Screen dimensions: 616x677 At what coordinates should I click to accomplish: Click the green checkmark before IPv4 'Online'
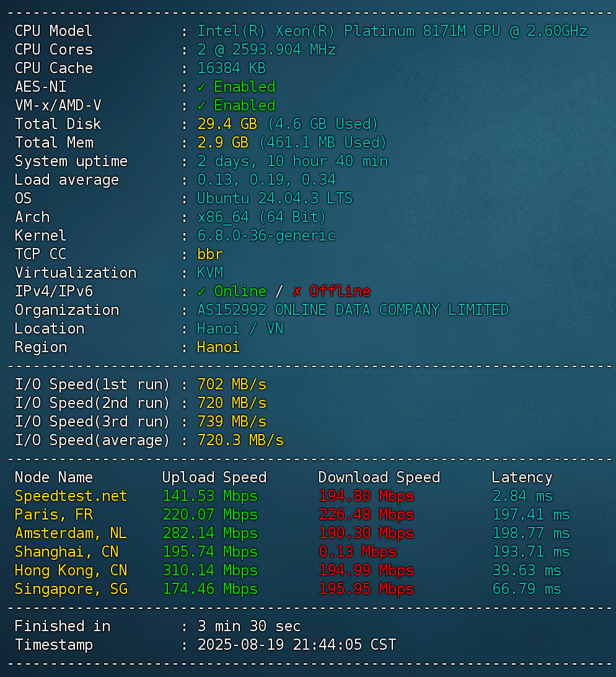(201, 292)
